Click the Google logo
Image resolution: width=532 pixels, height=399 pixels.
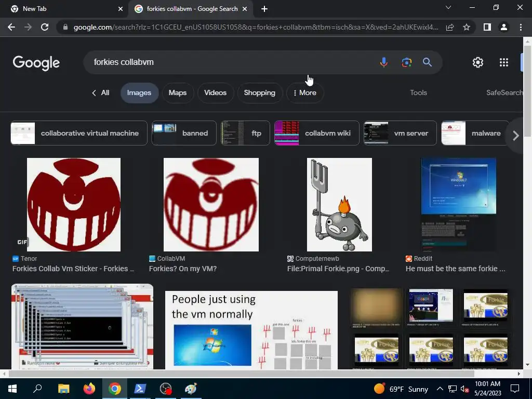(x=36, y=63)
